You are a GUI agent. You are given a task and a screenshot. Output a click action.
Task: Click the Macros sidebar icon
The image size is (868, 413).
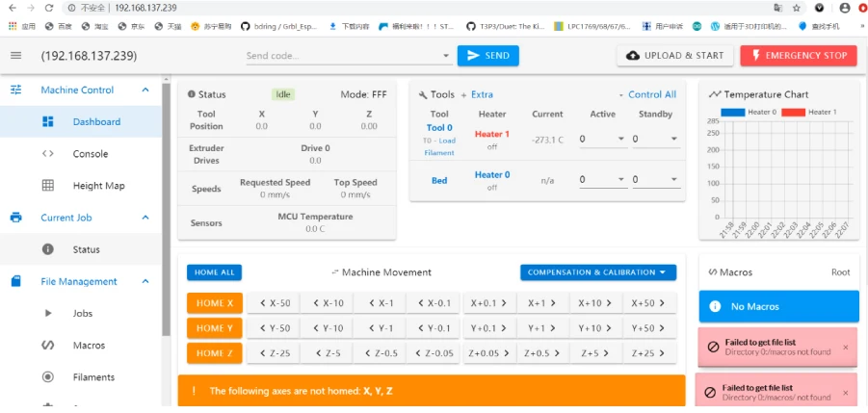48,345
